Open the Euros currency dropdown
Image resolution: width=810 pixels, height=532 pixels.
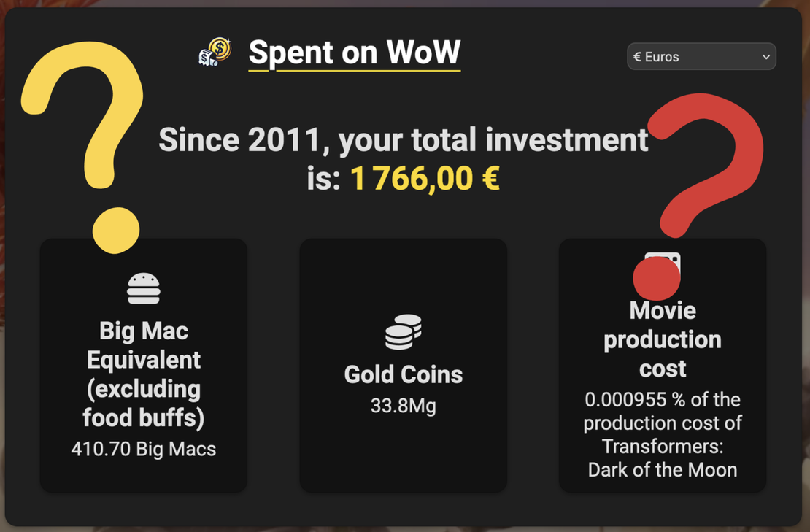[x=701, y=56]
